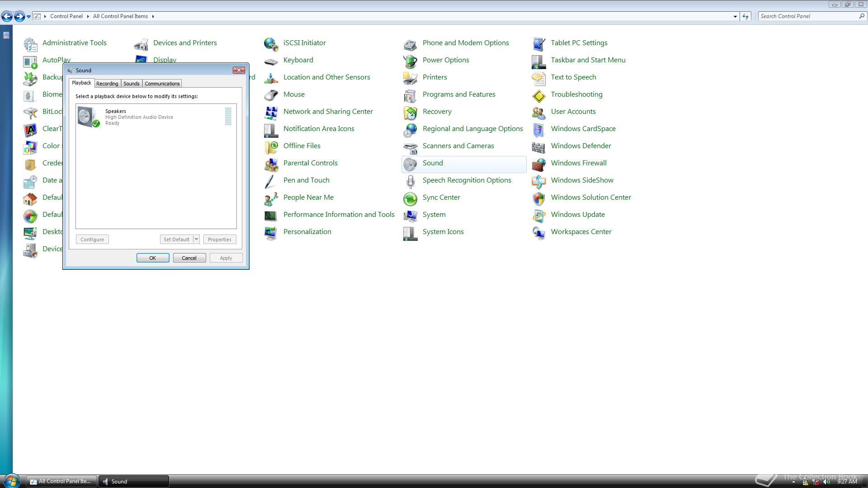Close the Sound dialog
This screenshot has height=488, width=868.
[x=239, y=70]
